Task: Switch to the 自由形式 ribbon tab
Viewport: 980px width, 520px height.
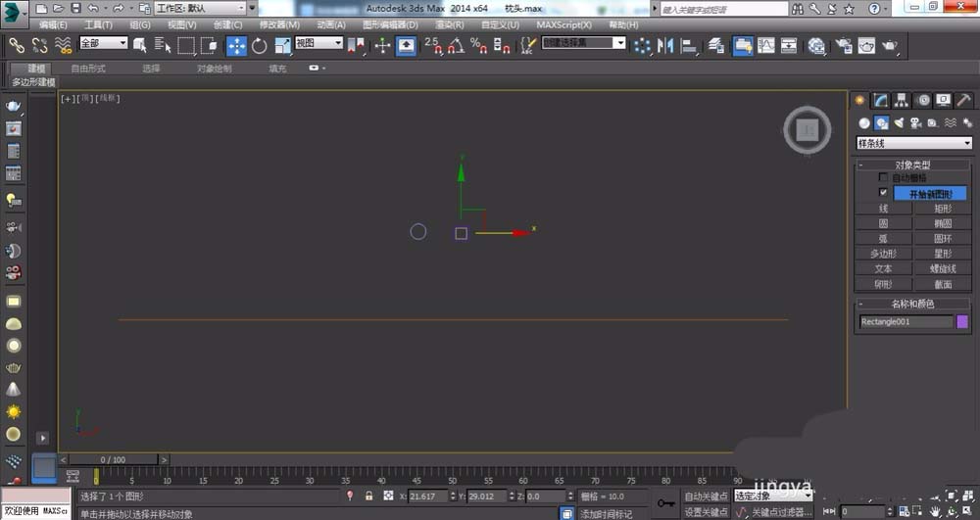Action: click(x=88, y=68)
